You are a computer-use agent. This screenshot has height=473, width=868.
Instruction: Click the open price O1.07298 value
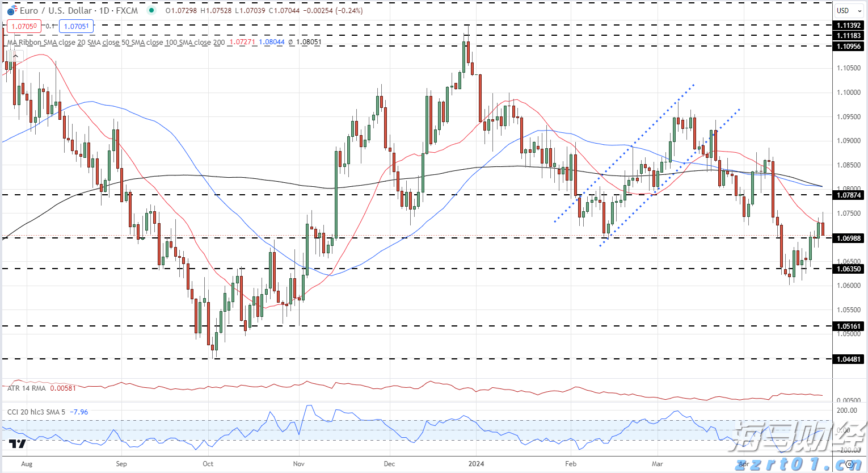click(182, 11)
